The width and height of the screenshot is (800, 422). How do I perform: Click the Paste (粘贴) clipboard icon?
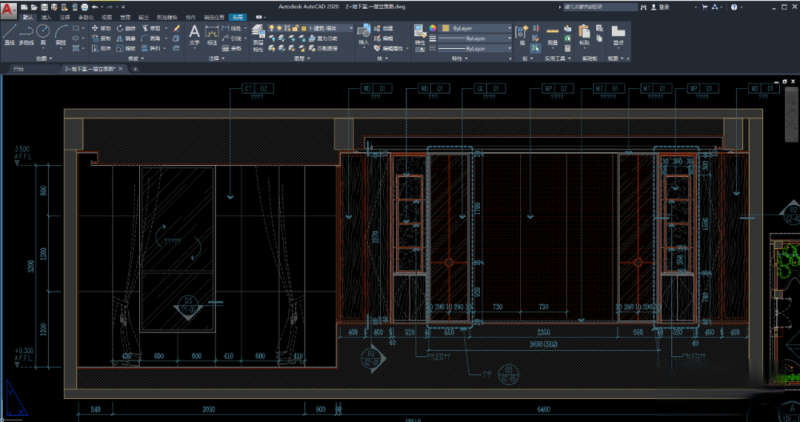[x=585, y=33]
